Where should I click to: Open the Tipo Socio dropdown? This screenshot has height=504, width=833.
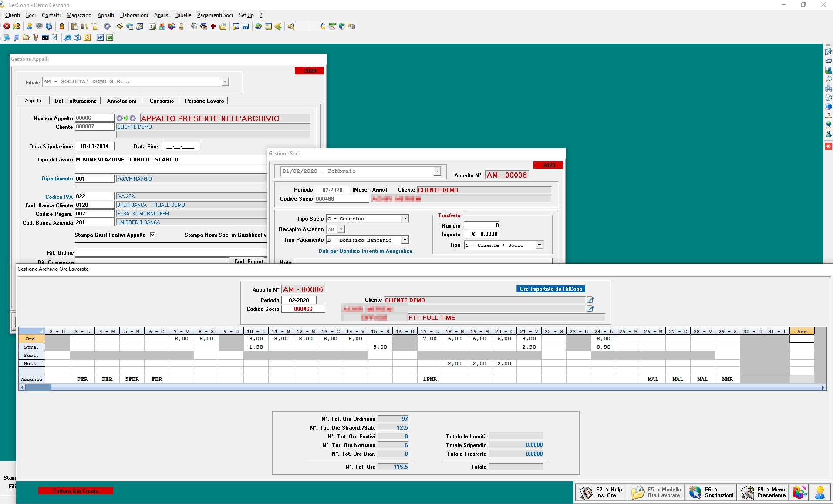(405, 218)
